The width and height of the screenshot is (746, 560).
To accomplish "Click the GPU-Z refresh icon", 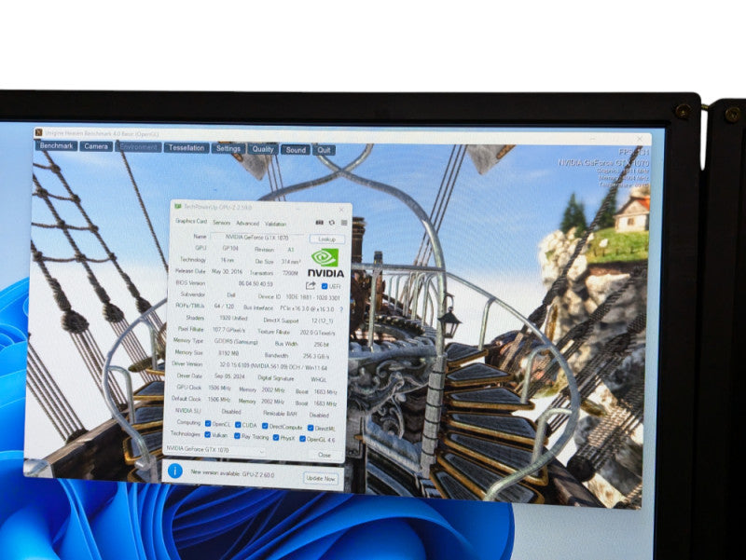I will [x=332, y=223].
